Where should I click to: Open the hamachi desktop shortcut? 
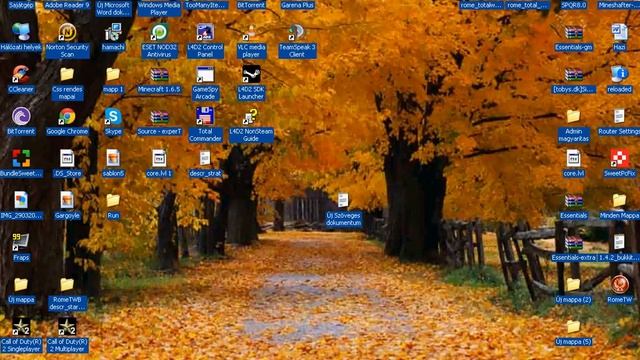[x=113, y=33]
